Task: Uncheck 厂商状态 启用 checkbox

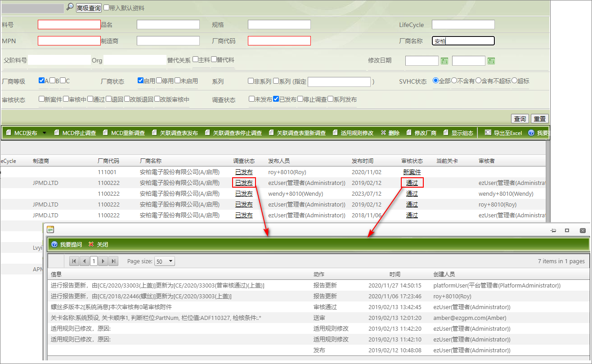Action: (x=140, y=81)
